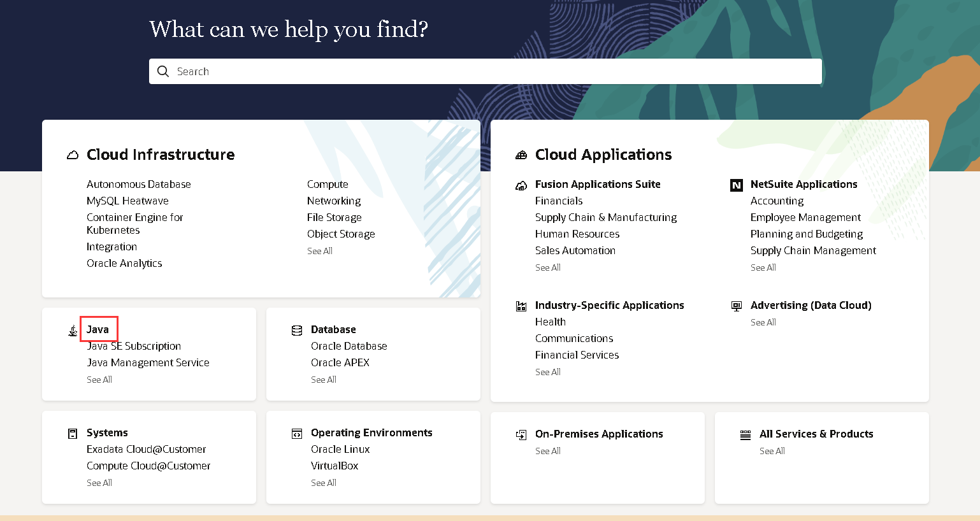Image resolution: width=980 pixels, height=521 pixels.
Task: Open Industry-Specific Applications heading
Action: (610, 305)
